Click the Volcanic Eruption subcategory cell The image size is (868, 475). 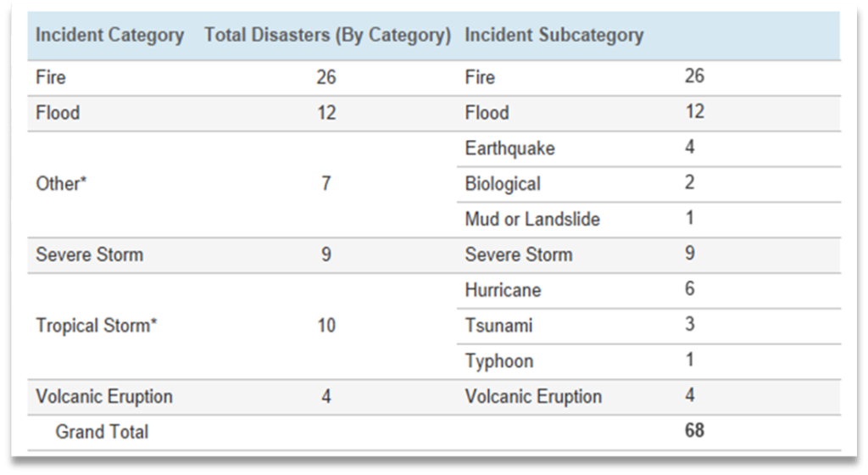(533, 396)
